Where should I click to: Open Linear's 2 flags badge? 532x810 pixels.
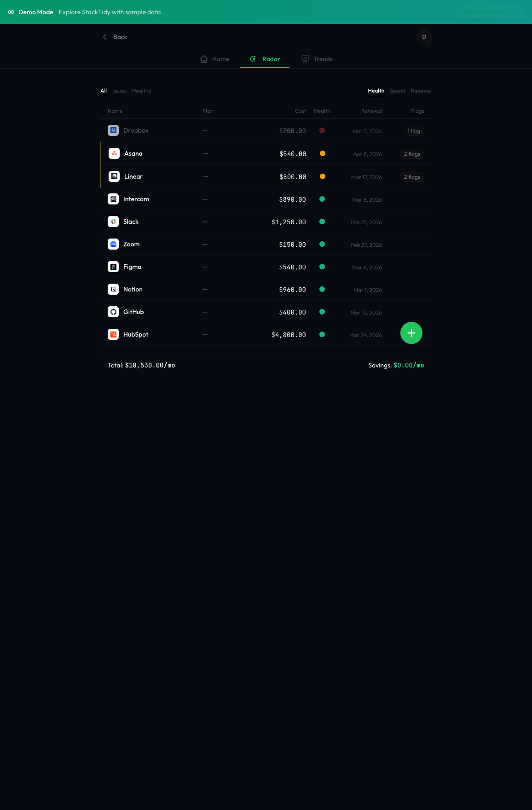412,177
